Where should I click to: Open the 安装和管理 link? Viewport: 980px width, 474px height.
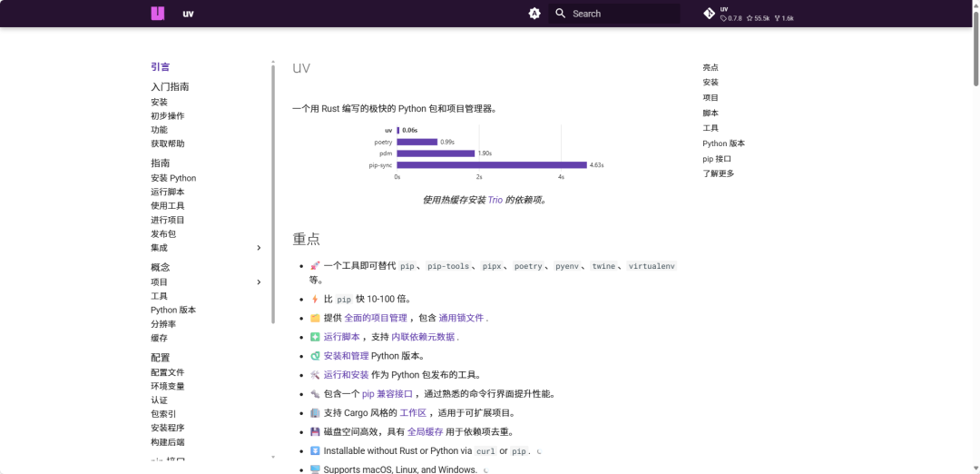pos(347,356)
